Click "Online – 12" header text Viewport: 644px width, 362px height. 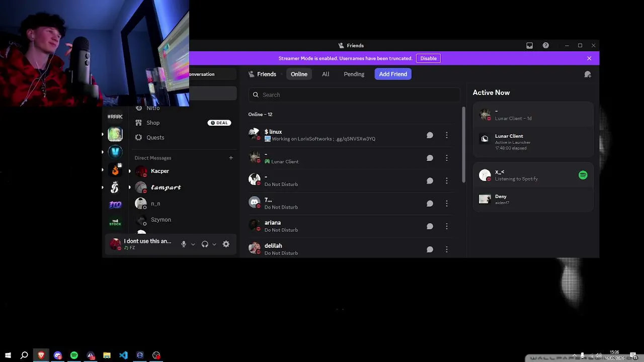[x=260, y=115]
